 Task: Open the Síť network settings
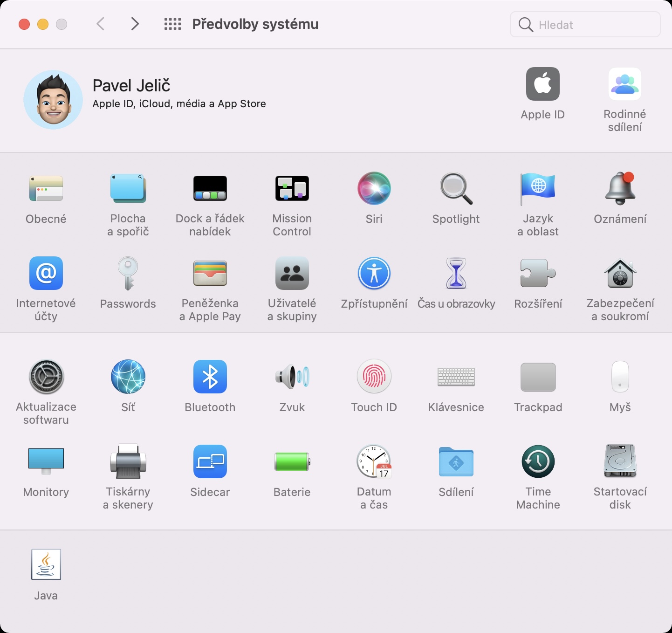128,377
